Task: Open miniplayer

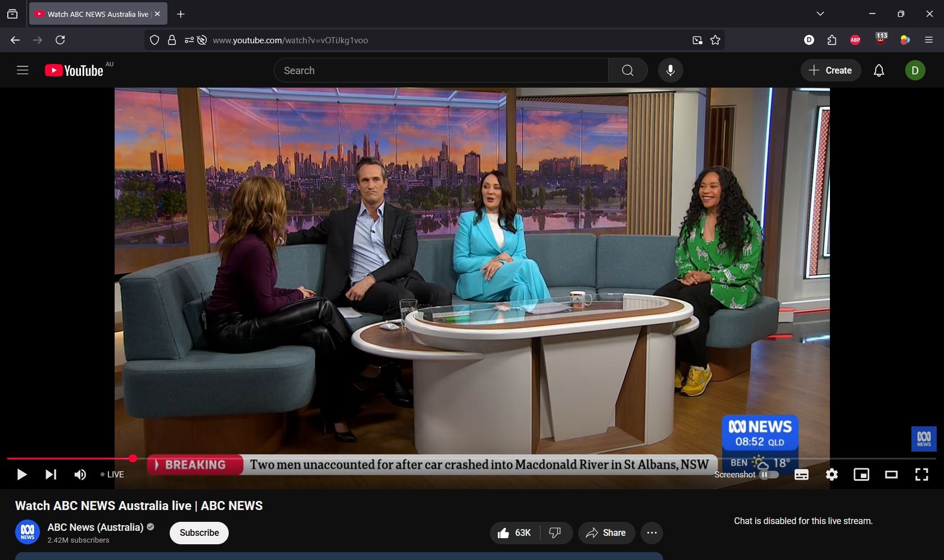Action: pyautogui.click(x=861, y=475)
